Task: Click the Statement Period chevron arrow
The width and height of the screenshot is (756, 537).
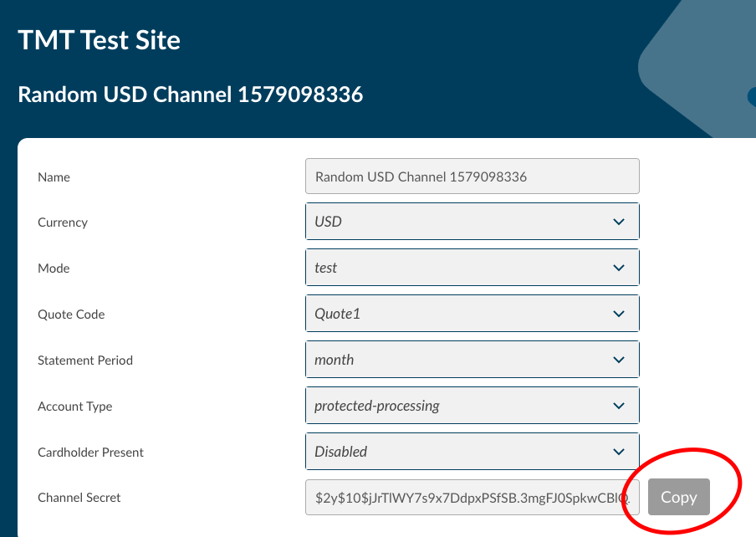Action: click(619, 360)
